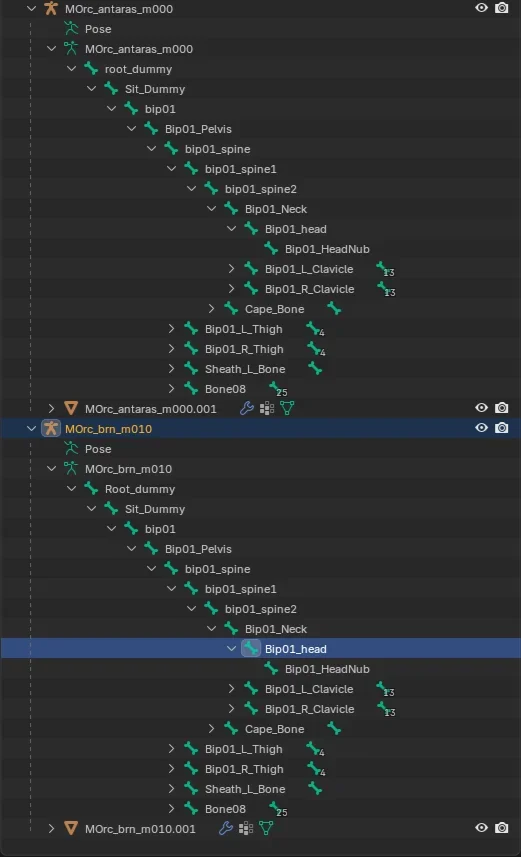Click Pose icon under MOrc_brn_m010

coord(71,449)
